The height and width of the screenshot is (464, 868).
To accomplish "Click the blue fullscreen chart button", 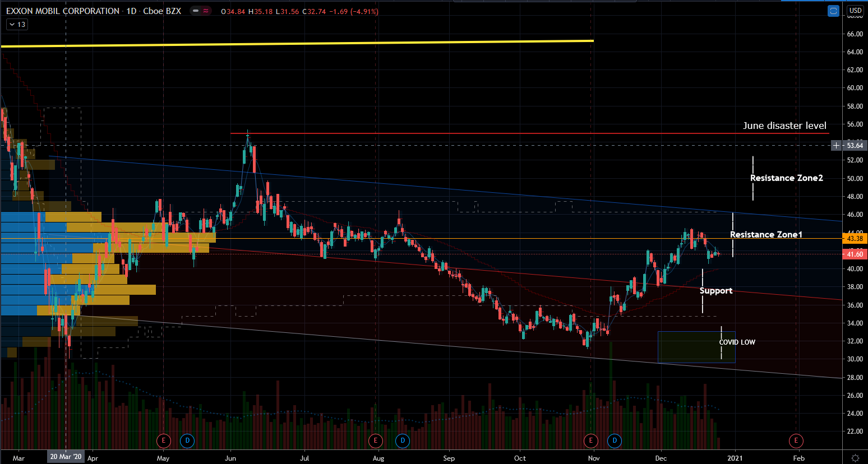I will [x=834, y=11].
